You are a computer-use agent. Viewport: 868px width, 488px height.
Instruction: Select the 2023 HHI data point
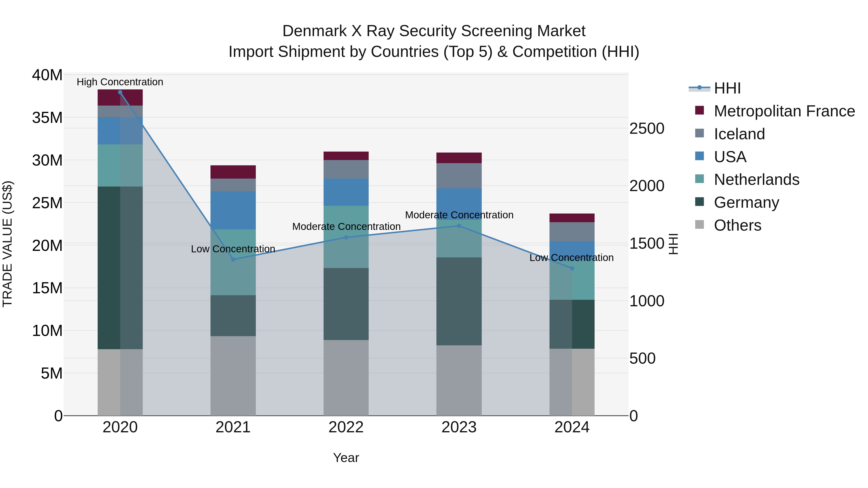point(459,226)
